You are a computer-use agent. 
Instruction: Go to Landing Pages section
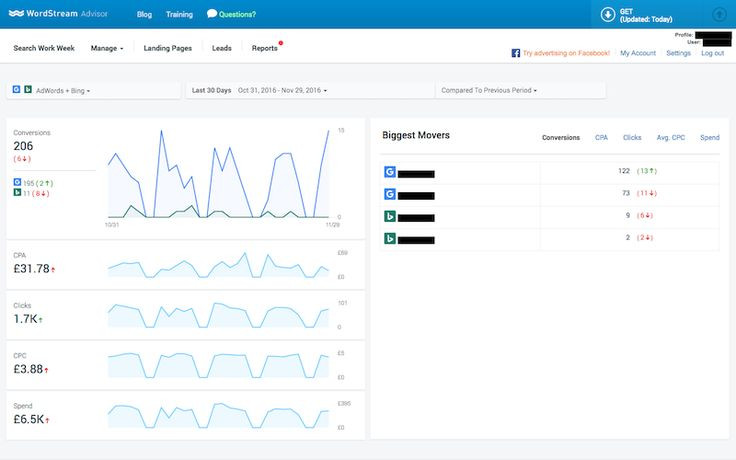click(x=166, y=48)
